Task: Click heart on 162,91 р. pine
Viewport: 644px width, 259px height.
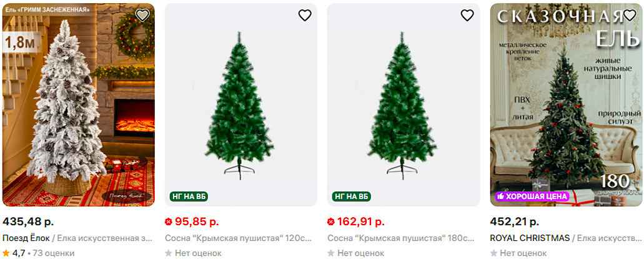Action: (467, 15)
